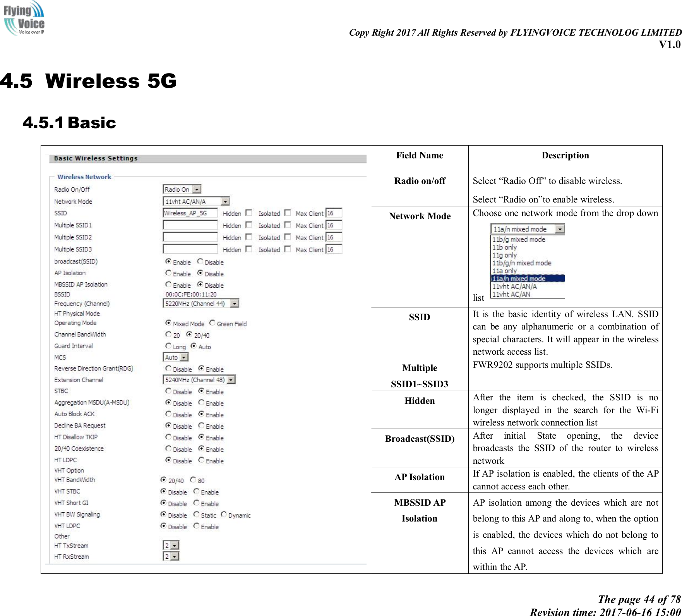Select Green Field operating mode
Screen dimensions: 682x616
coord(212,324)
